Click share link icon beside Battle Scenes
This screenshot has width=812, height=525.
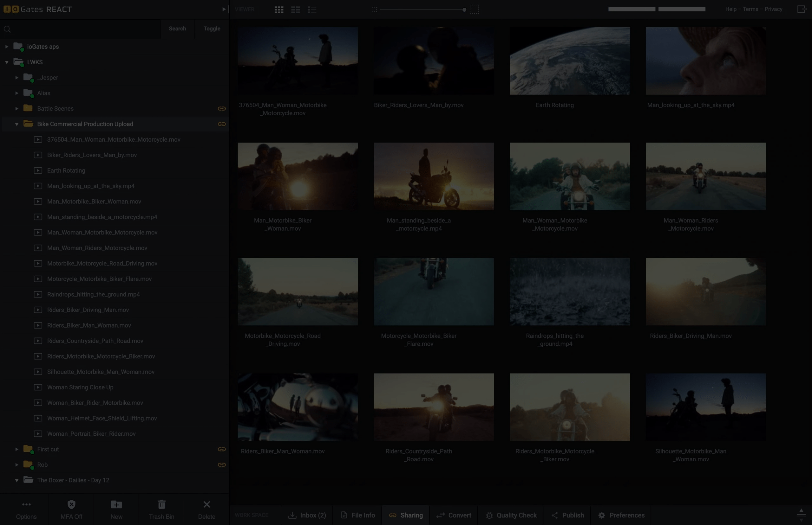pos(222,108)
